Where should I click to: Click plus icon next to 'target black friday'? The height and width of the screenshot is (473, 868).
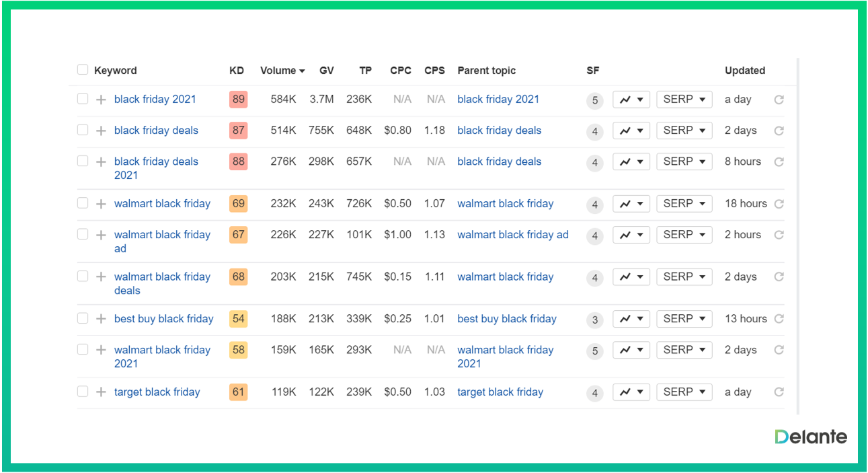[101, 392]
